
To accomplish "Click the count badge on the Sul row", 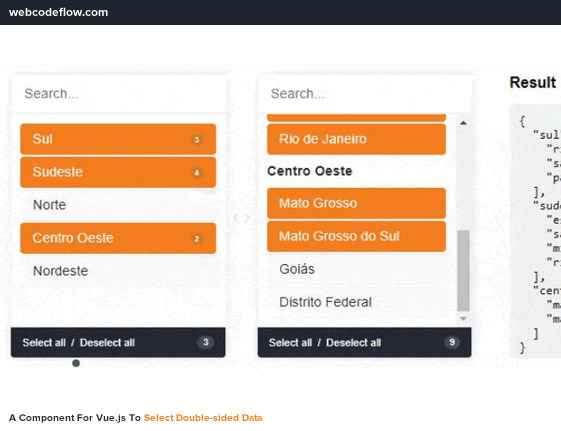I will point(196,139).
